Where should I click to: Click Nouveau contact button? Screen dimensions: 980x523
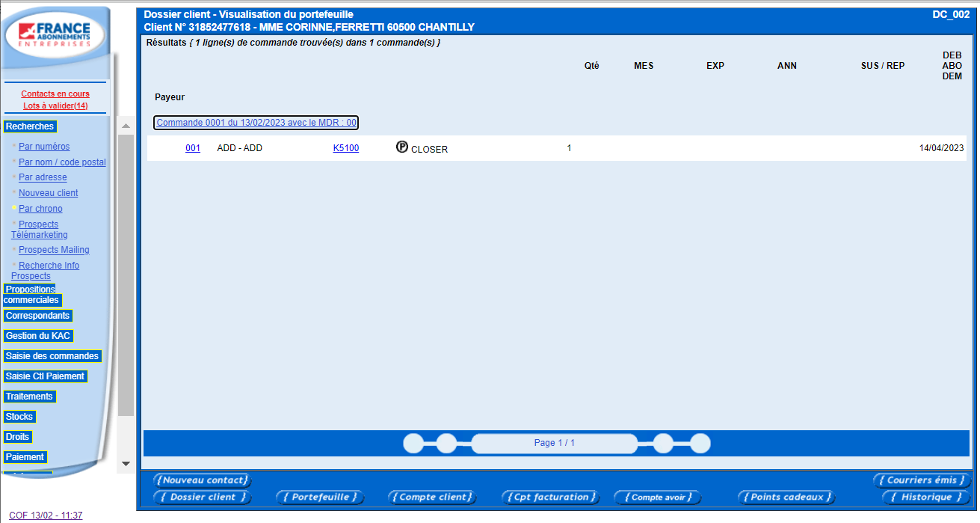[203, 480]
